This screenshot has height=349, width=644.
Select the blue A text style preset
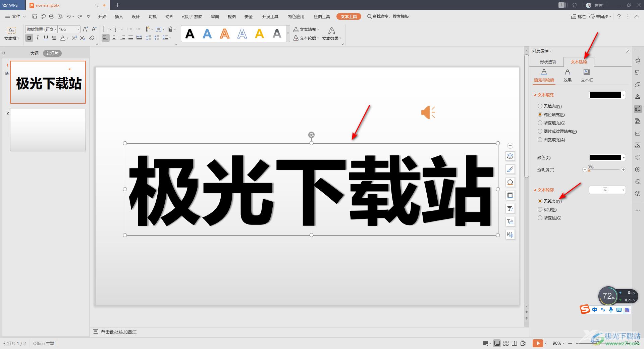coord(207,34)
